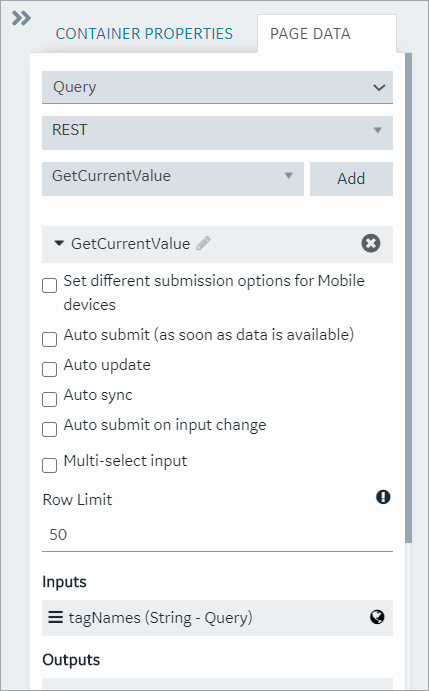
Task: Click the Add button
Action: click(351, 178)
